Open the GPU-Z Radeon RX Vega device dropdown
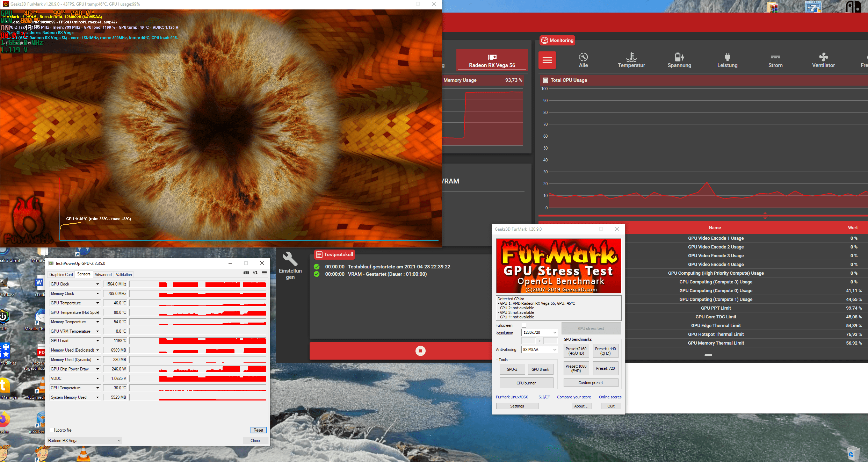The width and height of the screenshot is (868, 462). 85,441
